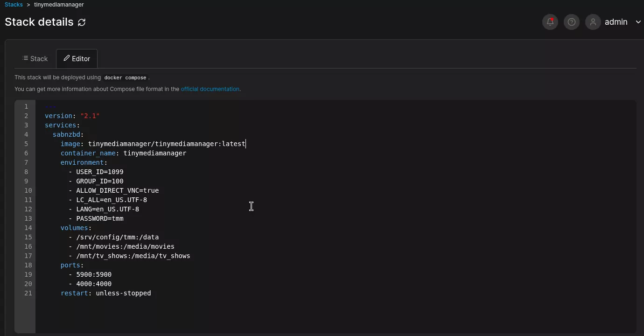Screen dimensions: 644x336
Task: Click the container_name line in the editor
Action: 123,153
